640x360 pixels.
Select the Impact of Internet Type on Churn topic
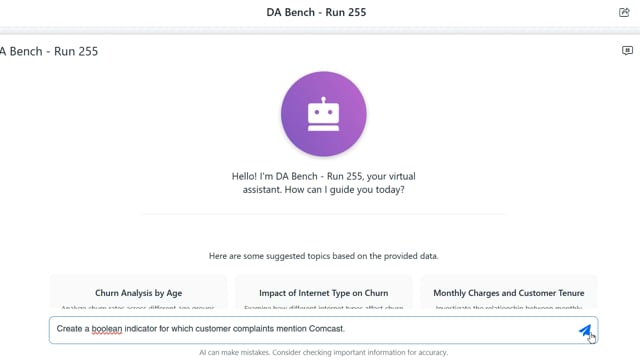pos(324,293)
